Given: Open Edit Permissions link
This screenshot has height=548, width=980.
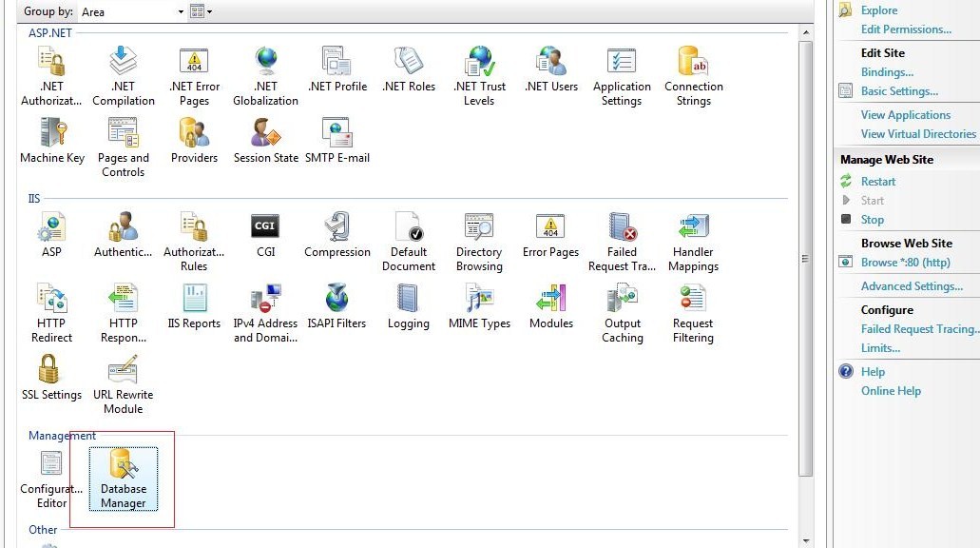Looking at the screenshot, I should 906,29.
